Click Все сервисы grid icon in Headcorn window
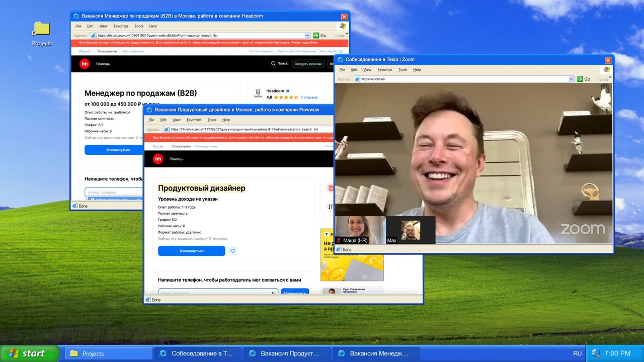This screenshot has height=362, width=644. click(341, 51)
